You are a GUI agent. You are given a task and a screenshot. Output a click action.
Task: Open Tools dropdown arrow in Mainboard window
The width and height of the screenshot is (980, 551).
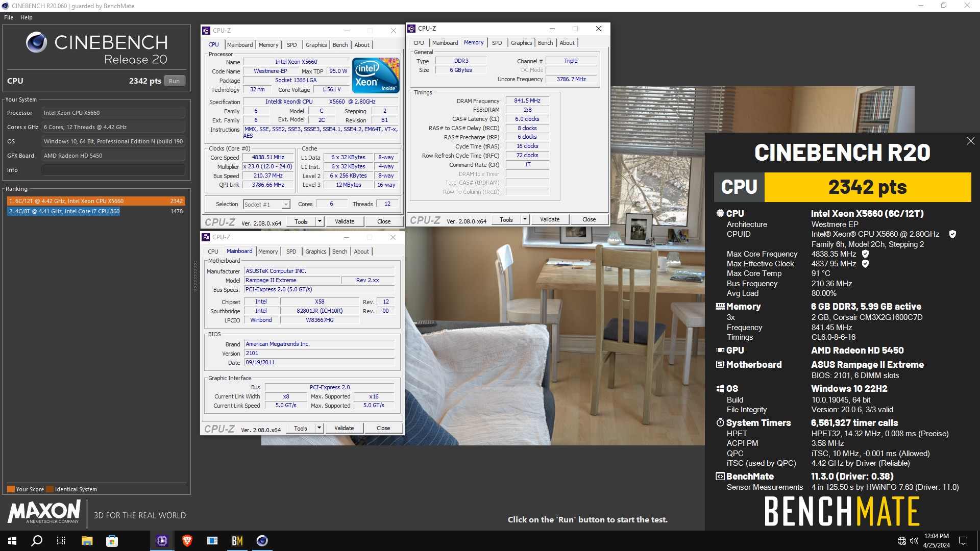coord(319,428)
